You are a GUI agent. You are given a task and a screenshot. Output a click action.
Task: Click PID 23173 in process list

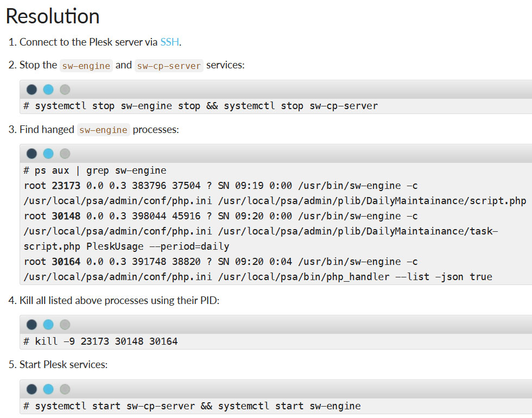(x=66, y=186)
